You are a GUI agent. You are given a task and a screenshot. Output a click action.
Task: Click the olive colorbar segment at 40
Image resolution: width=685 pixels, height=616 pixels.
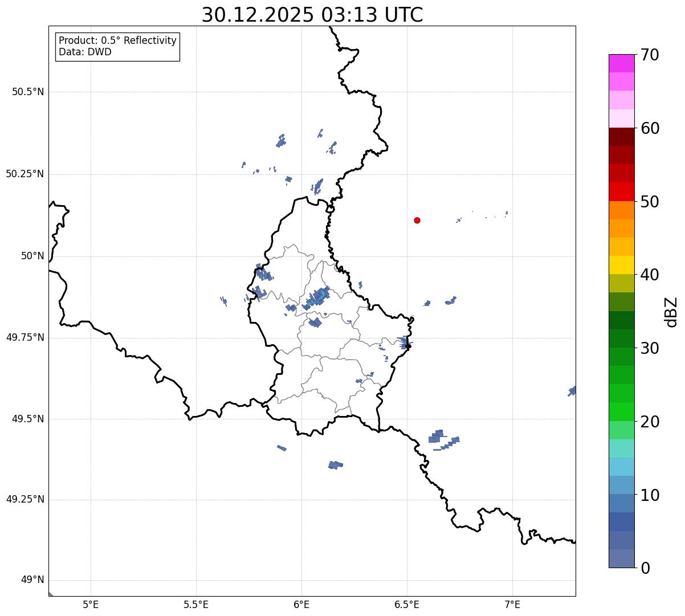(x=621, y=283)
